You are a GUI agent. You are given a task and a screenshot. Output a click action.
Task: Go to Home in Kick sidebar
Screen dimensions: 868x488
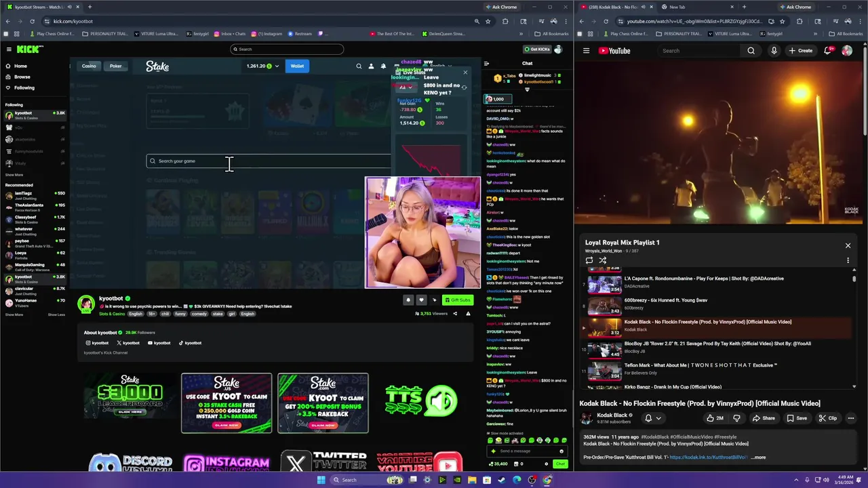point(20,66)
